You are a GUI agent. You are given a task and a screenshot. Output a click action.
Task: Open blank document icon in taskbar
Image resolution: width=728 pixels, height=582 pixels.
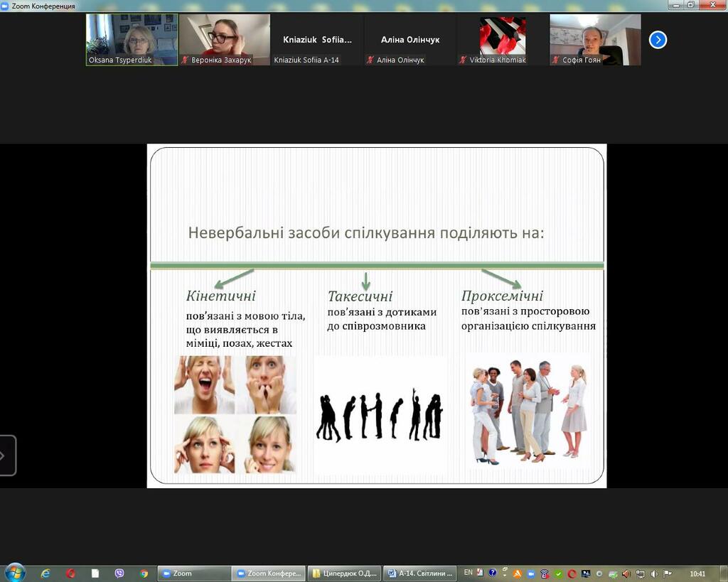(x=95, y=573)
